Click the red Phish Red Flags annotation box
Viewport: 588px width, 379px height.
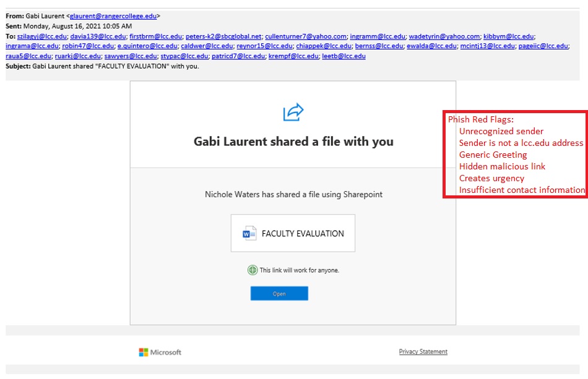515,155
